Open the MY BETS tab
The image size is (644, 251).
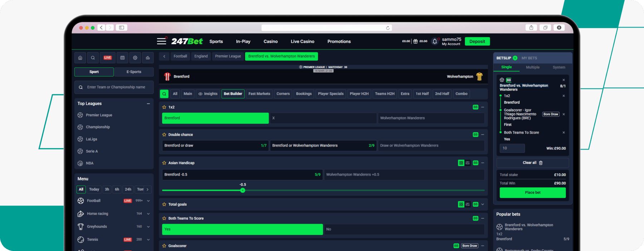click(529, 58)
